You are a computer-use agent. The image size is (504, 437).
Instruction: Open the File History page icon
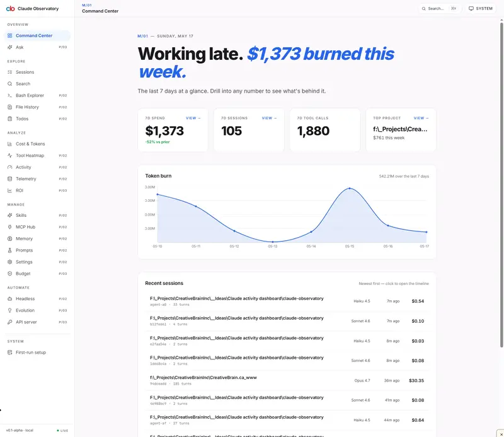(9, 107)
